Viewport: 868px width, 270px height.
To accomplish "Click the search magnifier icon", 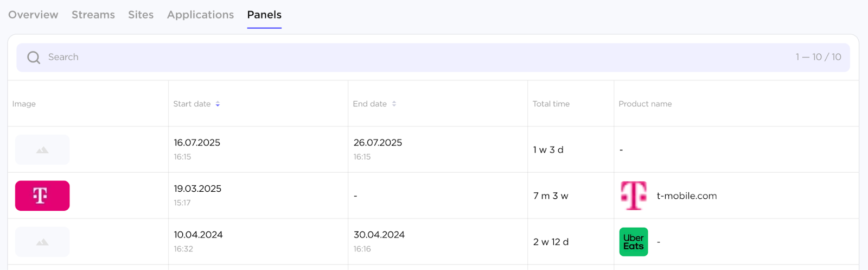I will 34,58.
